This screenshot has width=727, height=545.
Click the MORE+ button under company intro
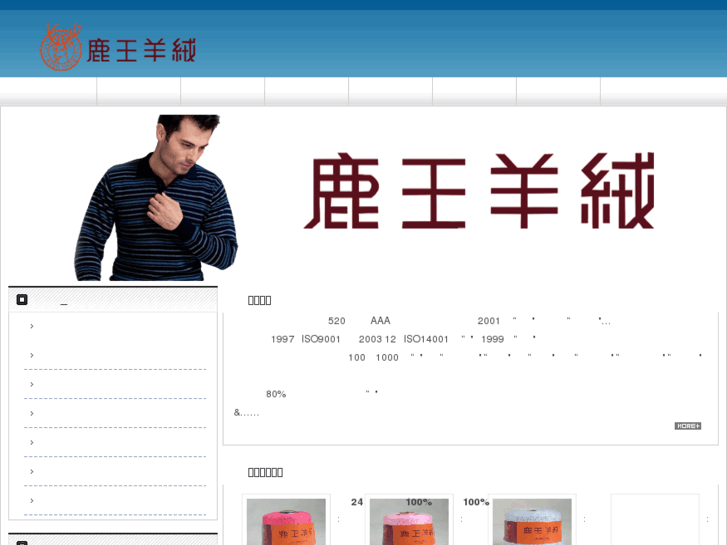[x=688, y=426]
